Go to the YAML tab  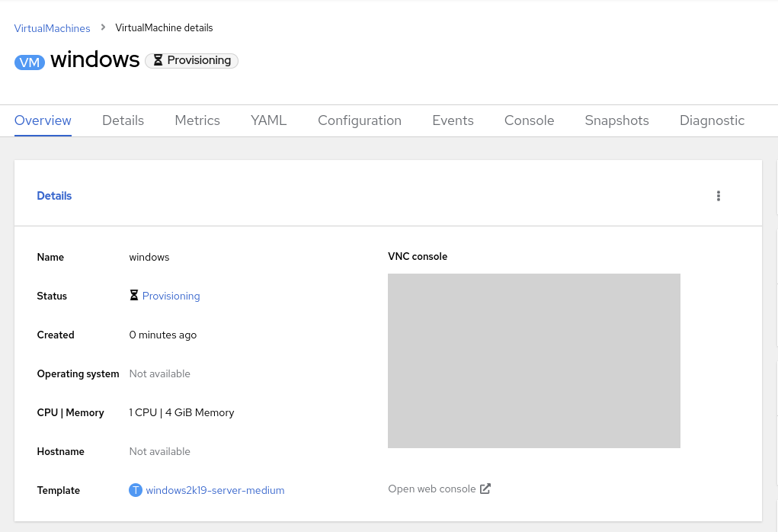coord(268,120)
